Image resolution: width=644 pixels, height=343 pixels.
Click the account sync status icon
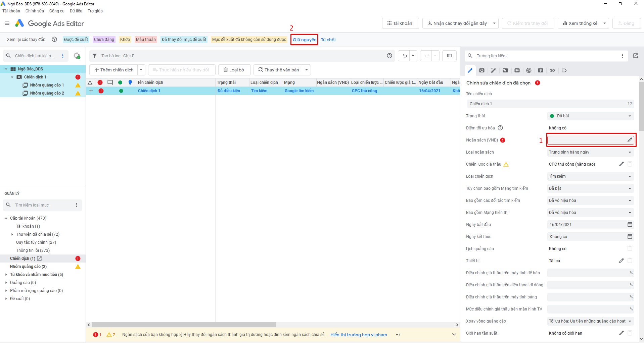[x=77, y=56]
